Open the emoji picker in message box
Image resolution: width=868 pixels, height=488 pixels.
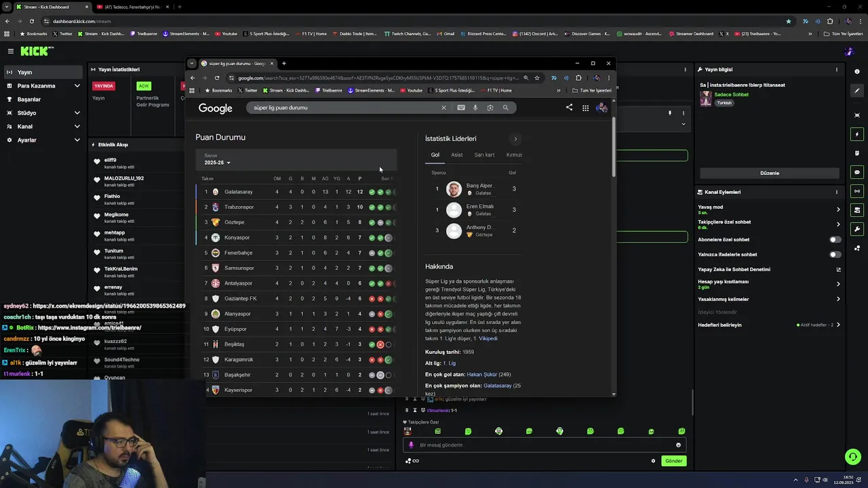click(678, 445)
